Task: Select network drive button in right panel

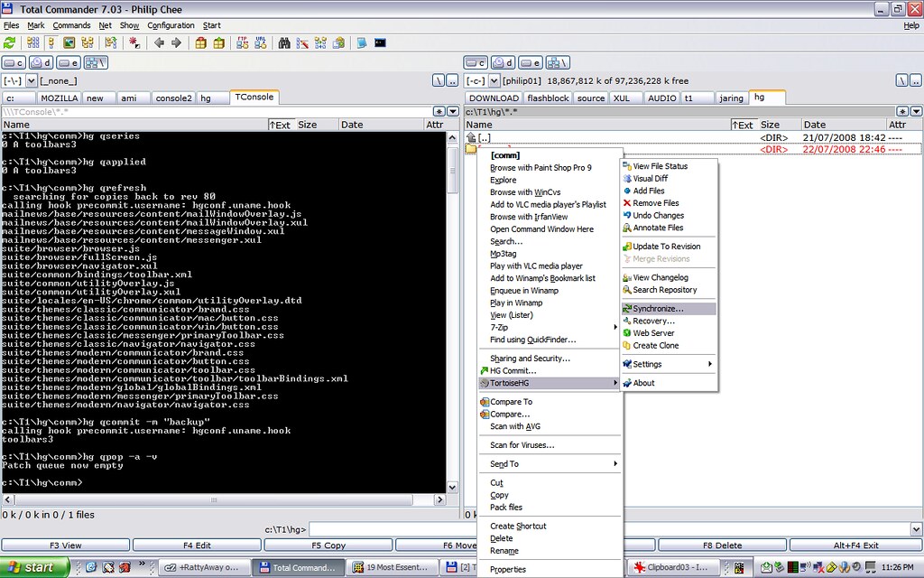Action: point(558,62)
